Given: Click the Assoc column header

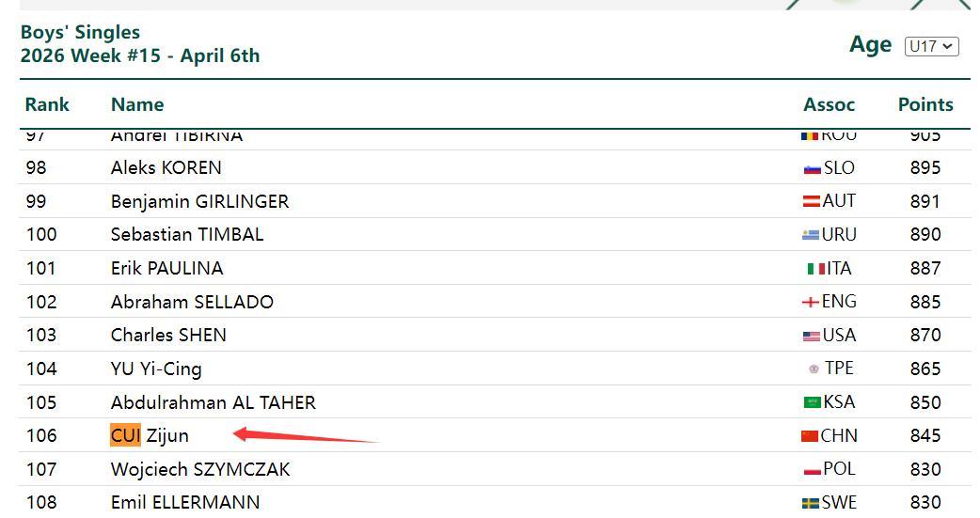Looking at the screenshot, I should click(x=829, y=104).
